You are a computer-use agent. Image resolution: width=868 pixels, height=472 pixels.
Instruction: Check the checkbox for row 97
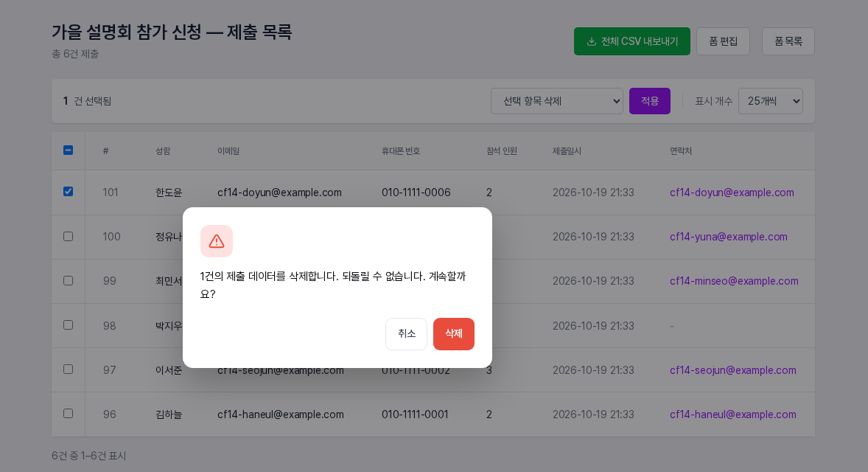click(x=68, y=369)
